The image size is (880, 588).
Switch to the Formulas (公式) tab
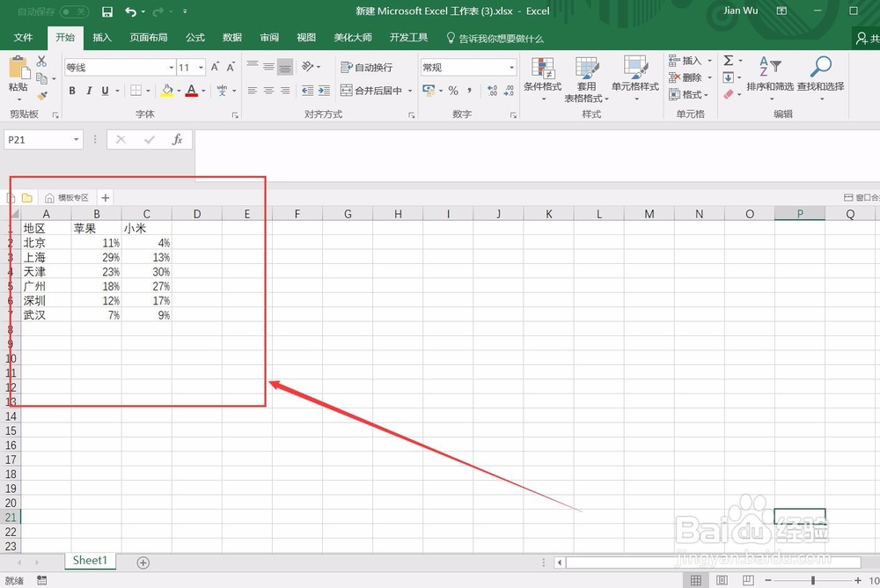194,38
